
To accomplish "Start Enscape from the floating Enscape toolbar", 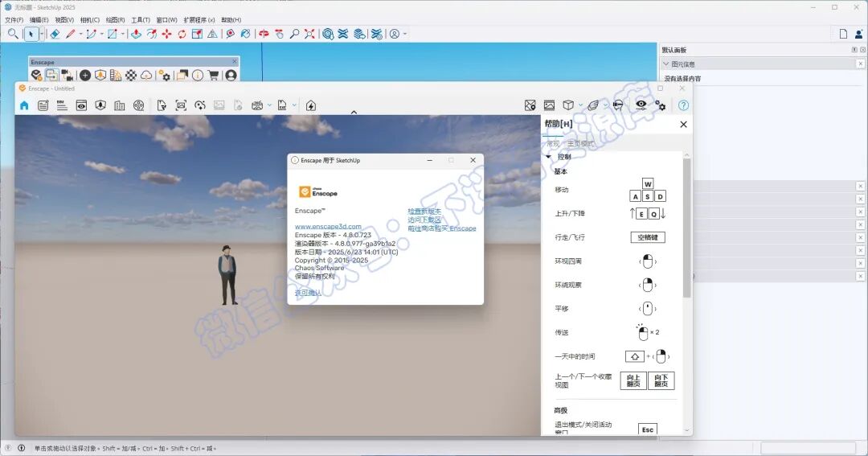I will [36, 75].
